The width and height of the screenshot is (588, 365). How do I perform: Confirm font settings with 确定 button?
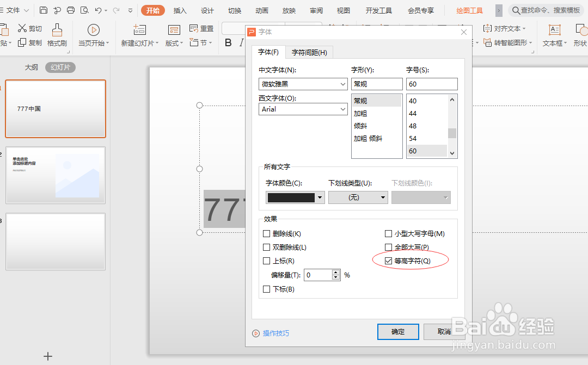[398, 332]
